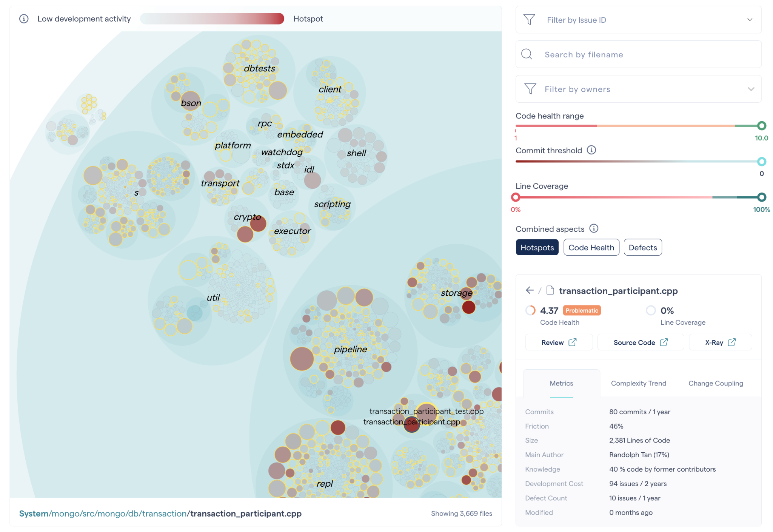Switch to the Complexity Trend tab
773x532 pixels.
pyautogui.click(x=638, y=383)
